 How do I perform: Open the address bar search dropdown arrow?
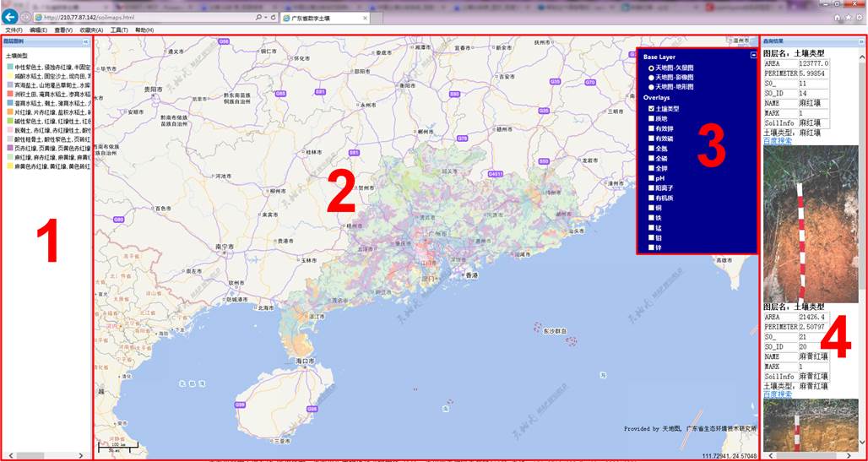(266, 17)
